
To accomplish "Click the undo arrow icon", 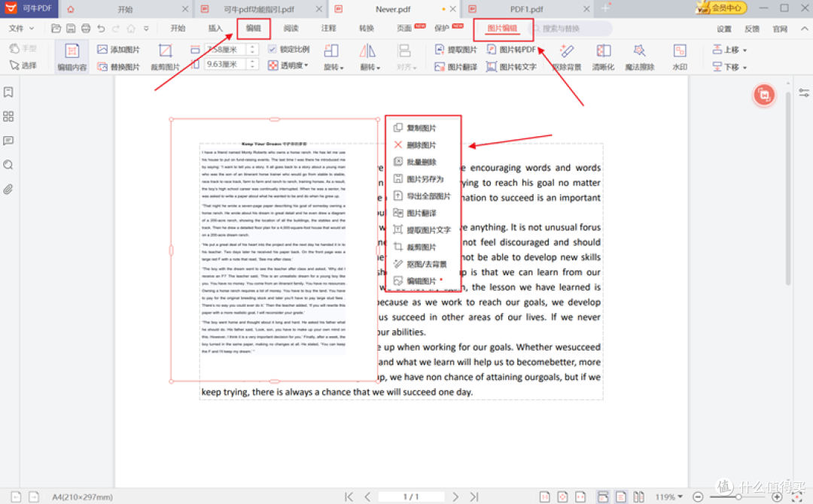I will (101, 29).
